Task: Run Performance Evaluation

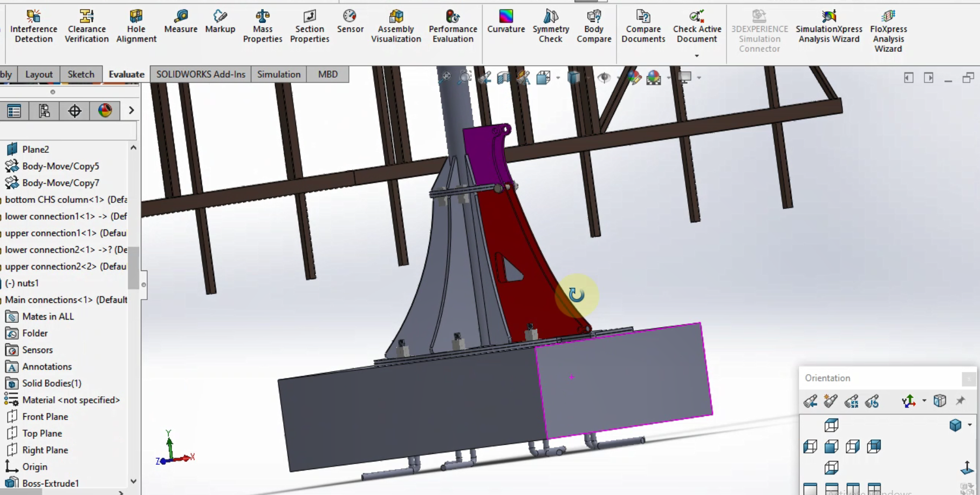Action: pos(453,26)
